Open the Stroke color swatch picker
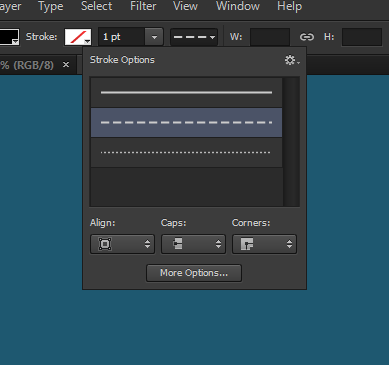 pyautogui.click(x=78, y=37)
